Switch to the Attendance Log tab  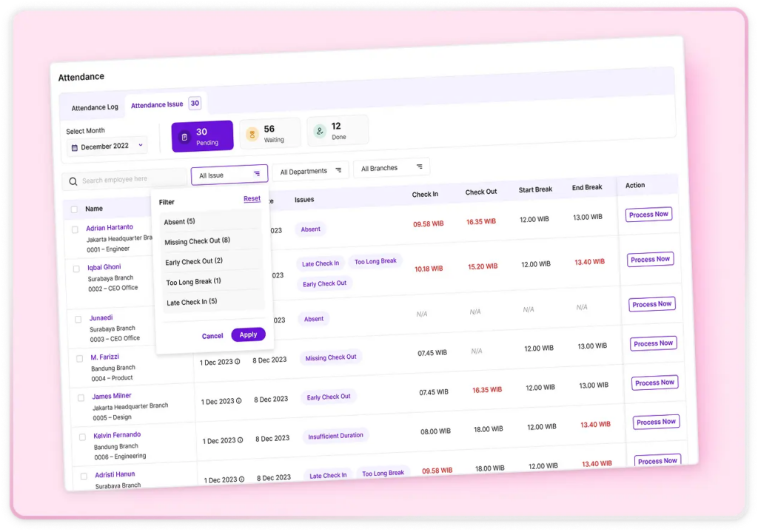(x=95, y=107)
